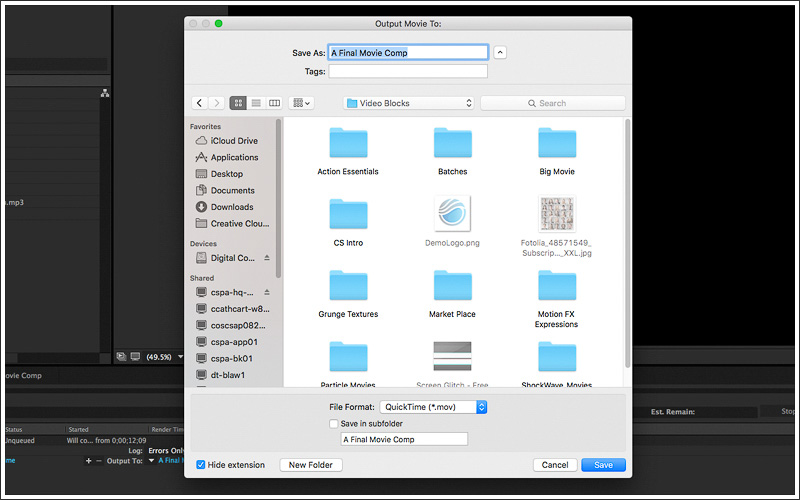Select the cspa-hq shared computer
Viewport: 800px width, 500px height.
(227, 292)
